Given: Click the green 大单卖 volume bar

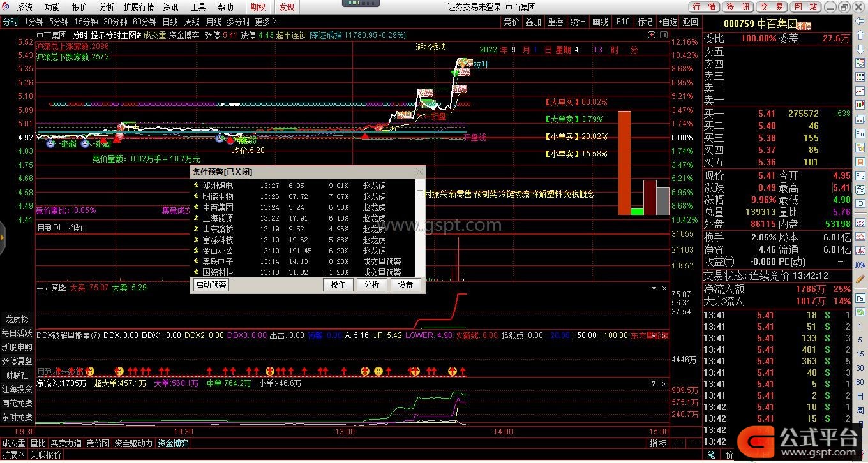Looking at the screenshot, I should click(637, 211).
